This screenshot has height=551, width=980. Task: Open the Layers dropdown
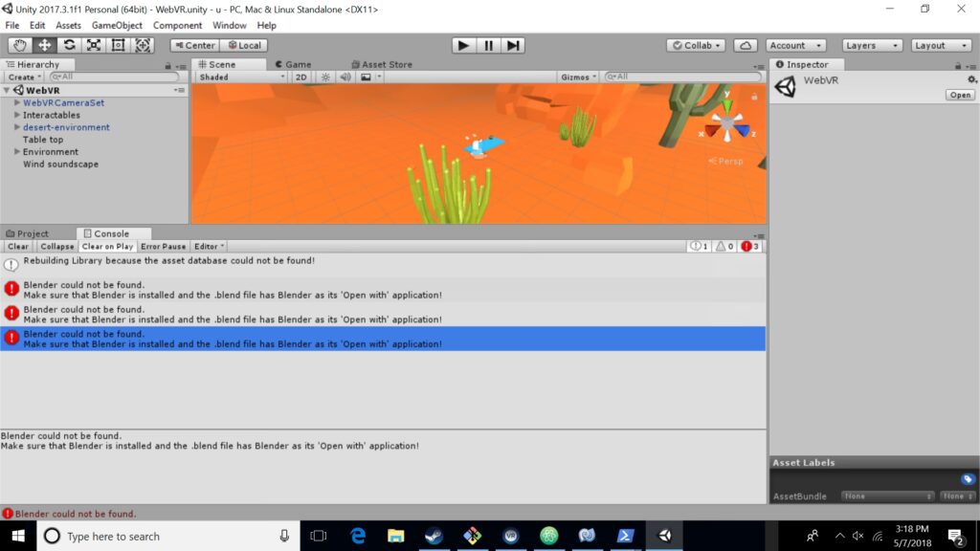click(872, 45)
